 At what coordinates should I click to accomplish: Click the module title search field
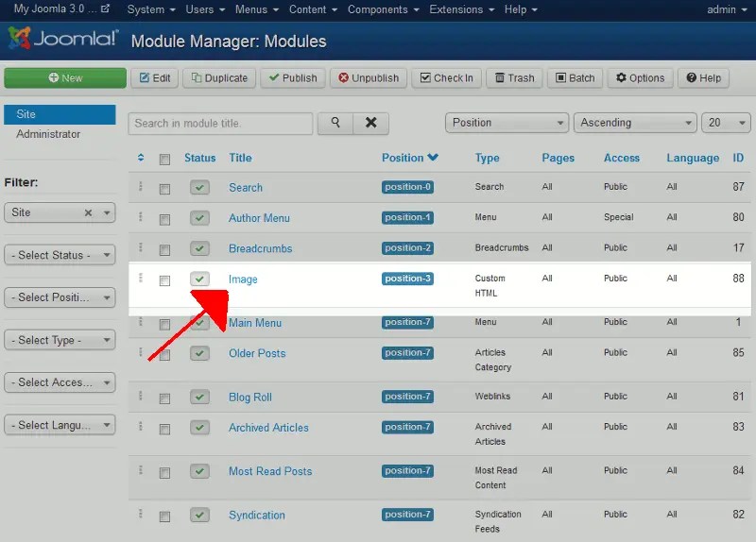click(220, 124)
